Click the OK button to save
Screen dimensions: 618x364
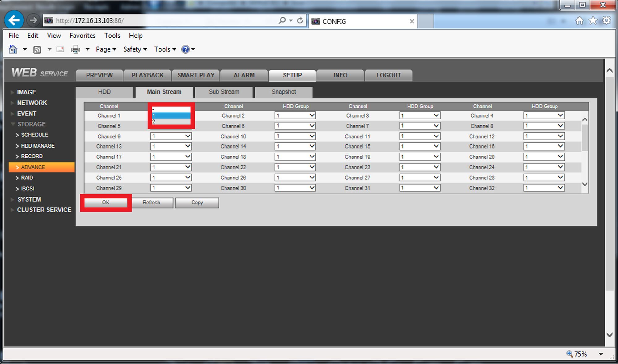click(106, 203)
